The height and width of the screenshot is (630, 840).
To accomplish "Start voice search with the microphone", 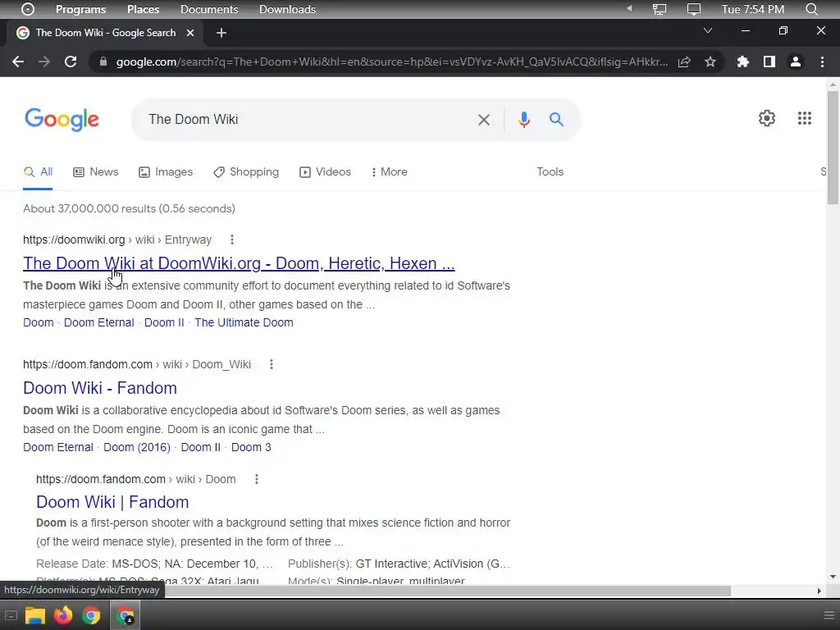I will coord(524,120).
